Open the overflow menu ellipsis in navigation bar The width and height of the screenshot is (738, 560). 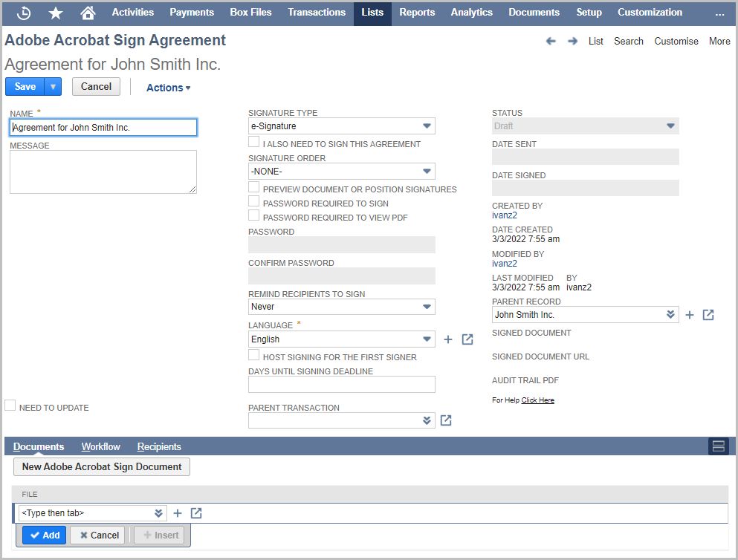coord(719,13)
